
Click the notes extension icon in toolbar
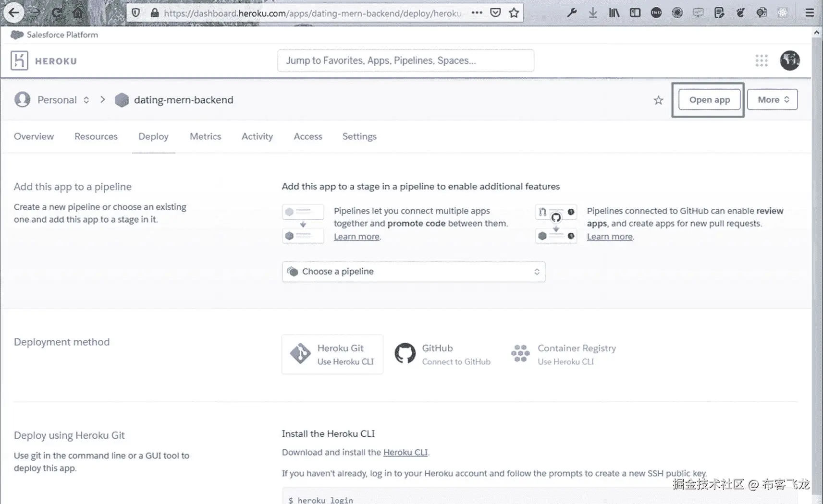(x=719, y=13)
